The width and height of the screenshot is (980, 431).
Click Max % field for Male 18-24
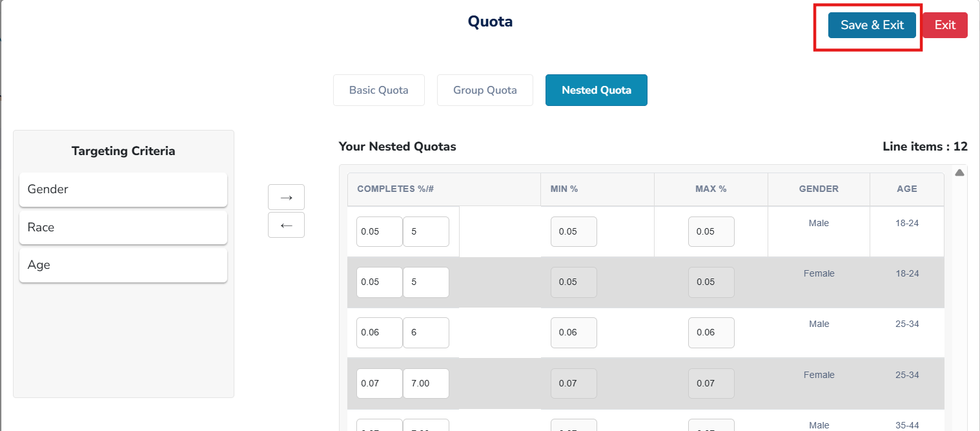(x=711, y=231)
